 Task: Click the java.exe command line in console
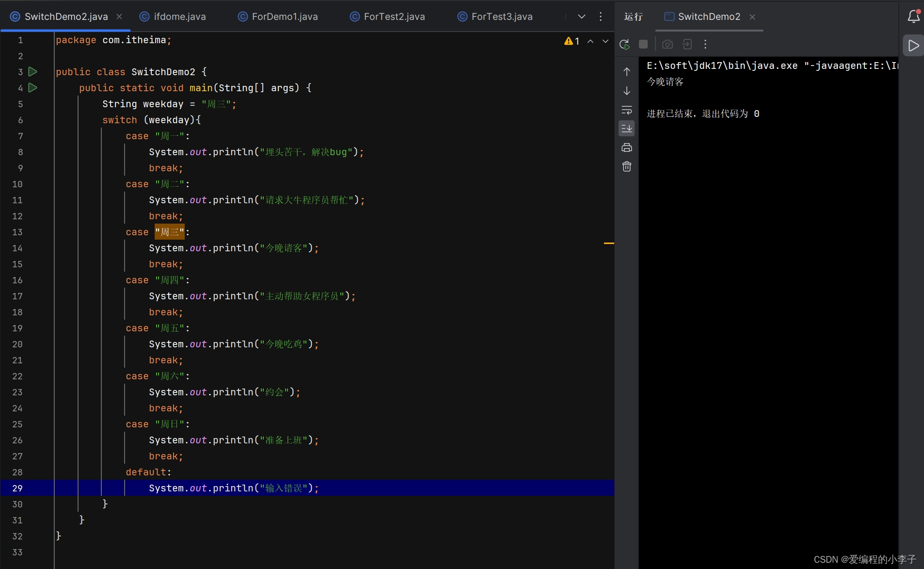pos(772,65)
